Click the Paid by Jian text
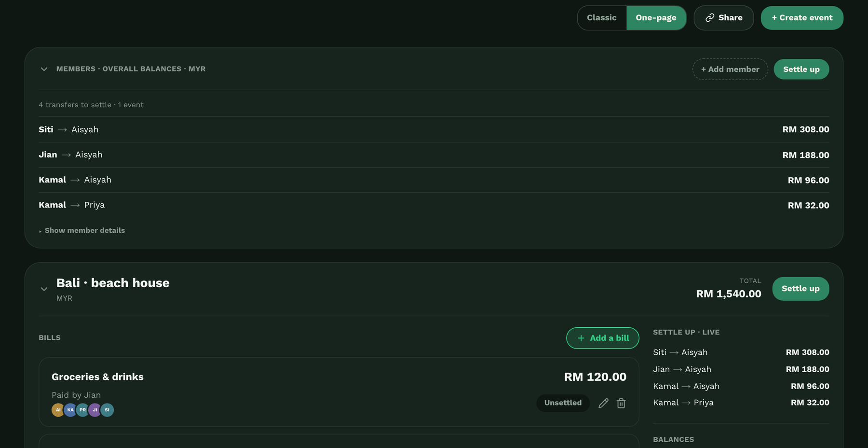The height and width of the screenshot is (448, 868). pos(76,395)
